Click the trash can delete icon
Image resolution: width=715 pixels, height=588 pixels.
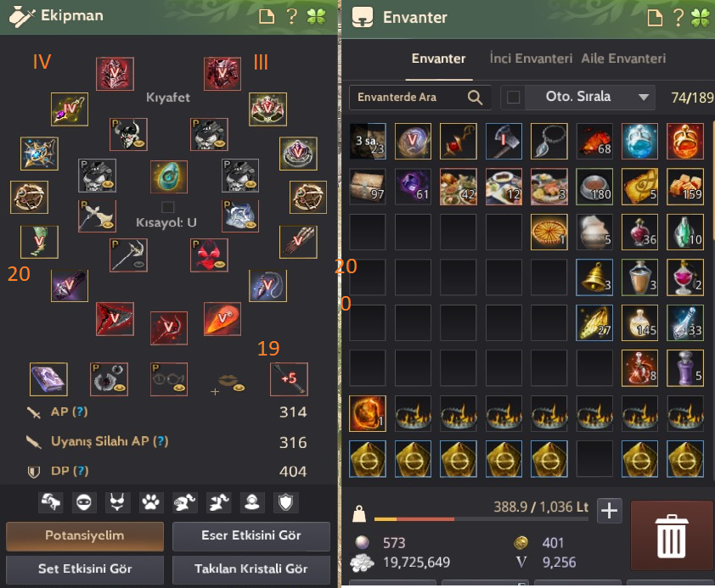[x=671, y=535]
